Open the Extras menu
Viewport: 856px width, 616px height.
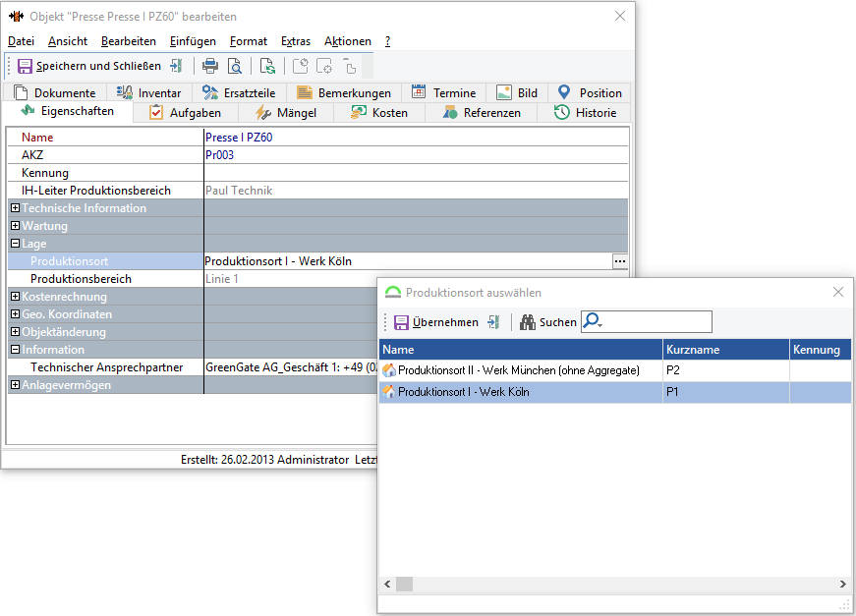coord(296,41)
